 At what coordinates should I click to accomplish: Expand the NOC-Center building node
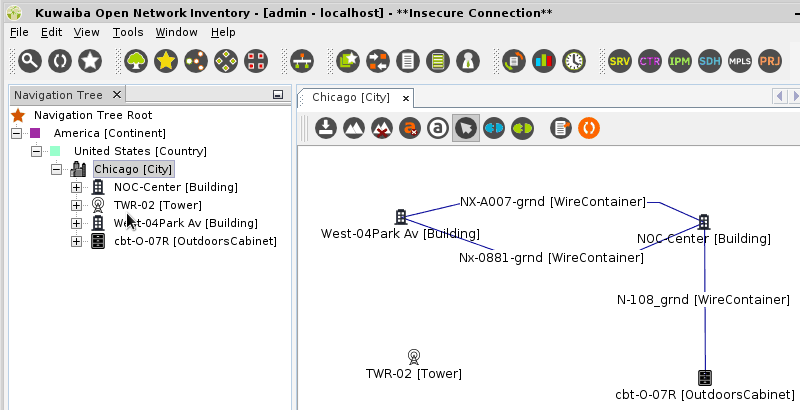pos(77,187)
